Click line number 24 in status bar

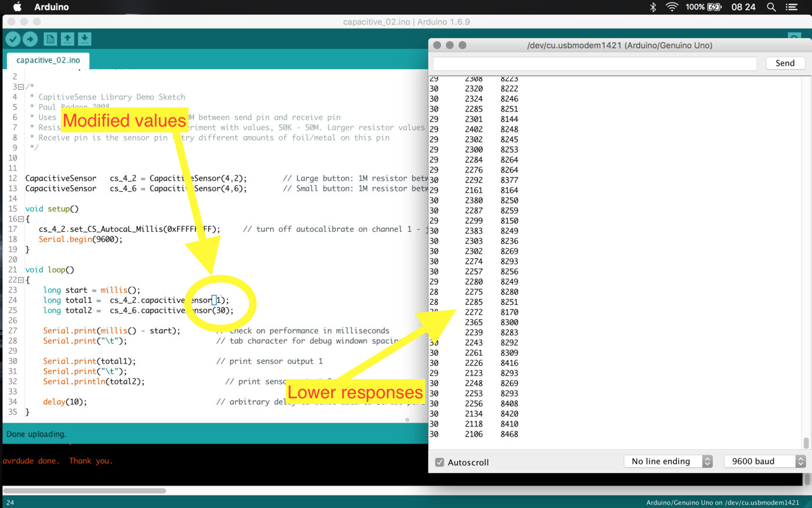[x=10, y=503]
